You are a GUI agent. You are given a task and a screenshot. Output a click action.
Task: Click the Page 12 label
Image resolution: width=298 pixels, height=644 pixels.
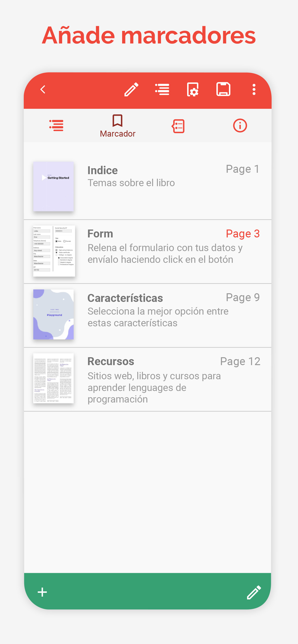(240, 362)
